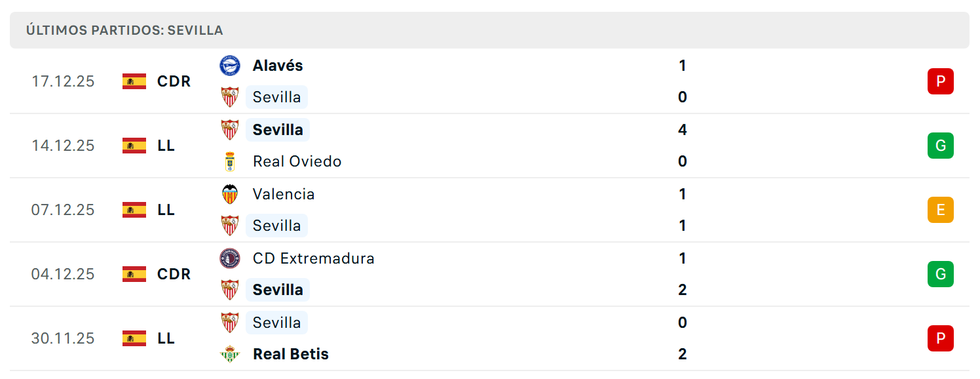Click the Alavés club crest icon

[229, 66]
